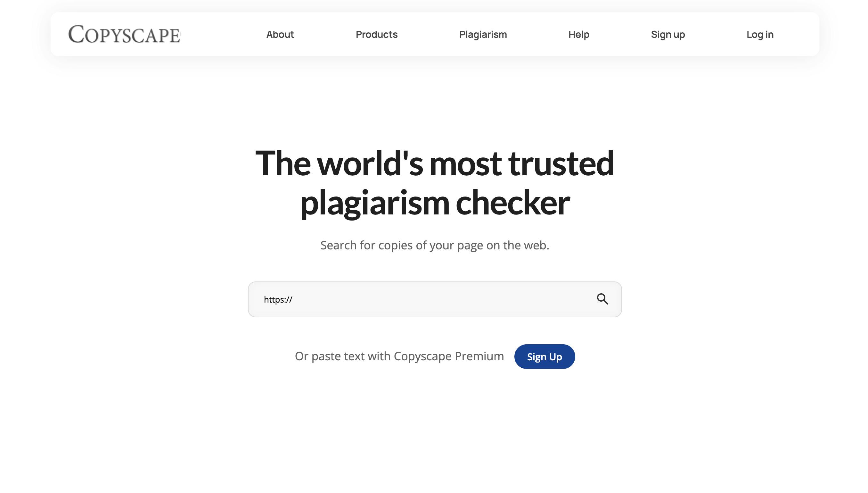
Task: Click the Plagiarism navigation link
Action: (483, 34)
